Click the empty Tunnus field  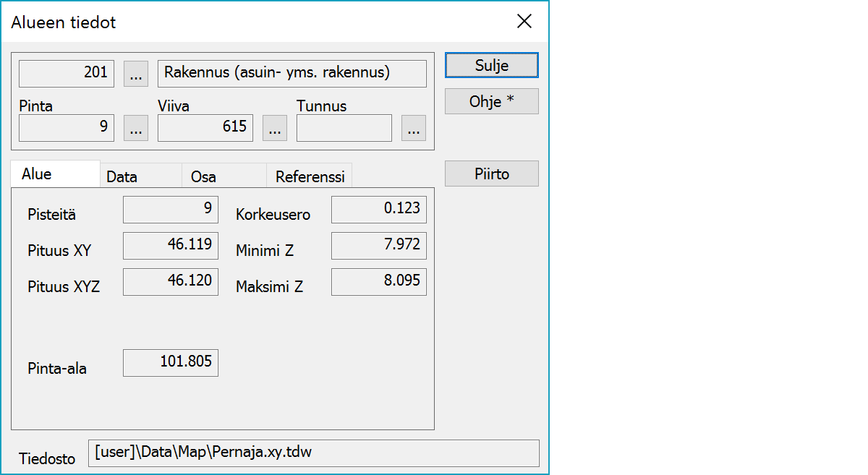[344, 128]
